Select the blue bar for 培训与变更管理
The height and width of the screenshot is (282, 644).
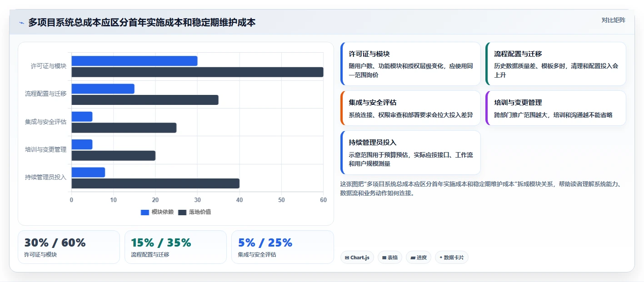coord(82,144)
